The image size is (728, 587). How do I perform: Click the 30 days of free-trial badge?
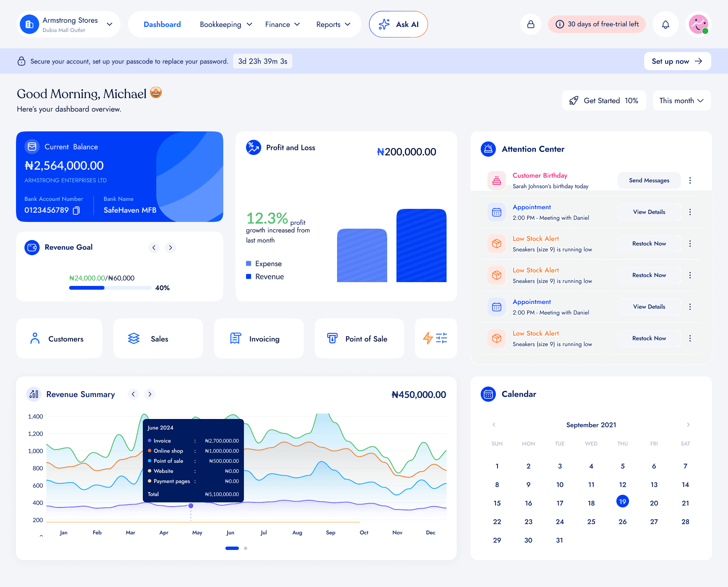(x=597, y=24)
